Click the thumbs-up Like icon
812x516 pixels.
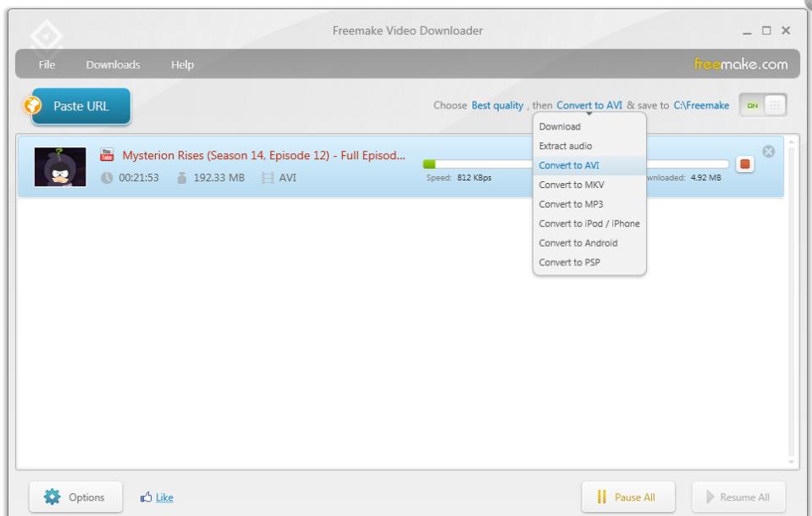[146, 497]
